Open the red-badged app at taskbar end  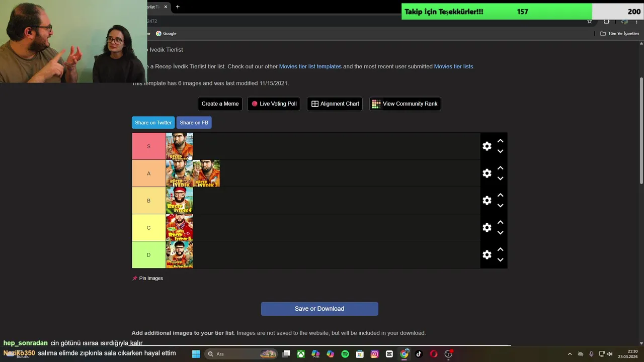coord(448,354)
